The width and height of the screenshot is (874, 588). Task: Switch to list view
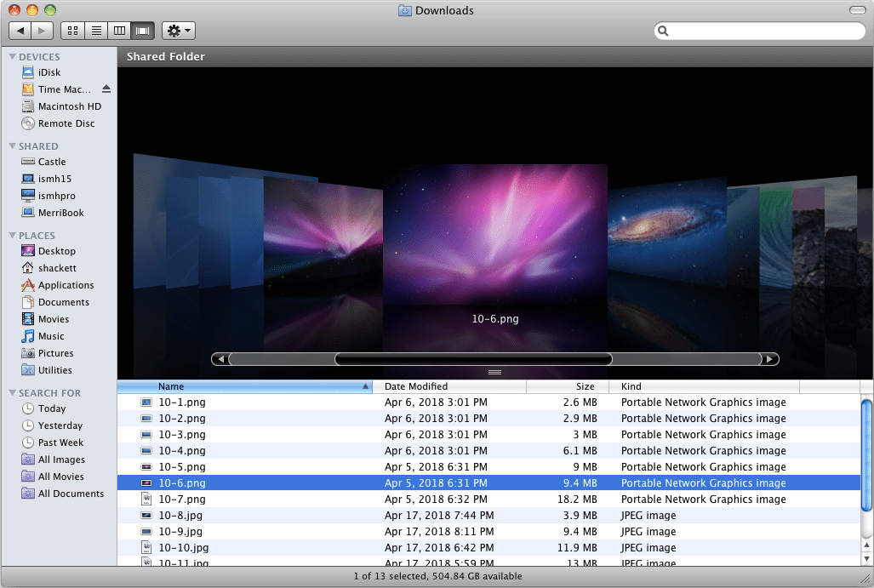95,30
